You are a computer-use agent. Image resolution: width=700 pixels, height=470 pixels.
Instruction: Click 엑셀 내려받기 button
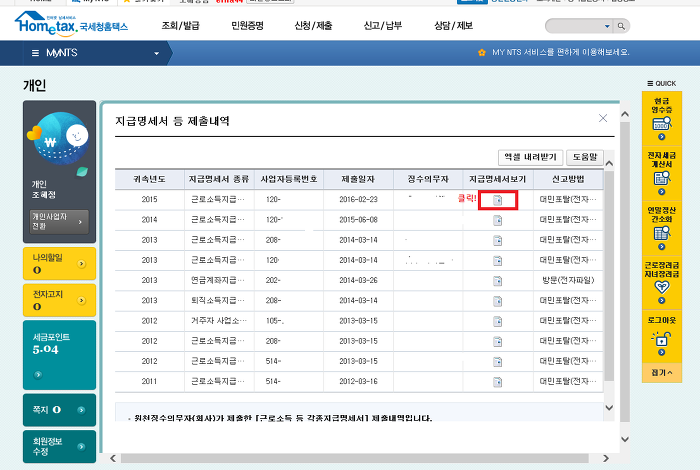point(530,157)
